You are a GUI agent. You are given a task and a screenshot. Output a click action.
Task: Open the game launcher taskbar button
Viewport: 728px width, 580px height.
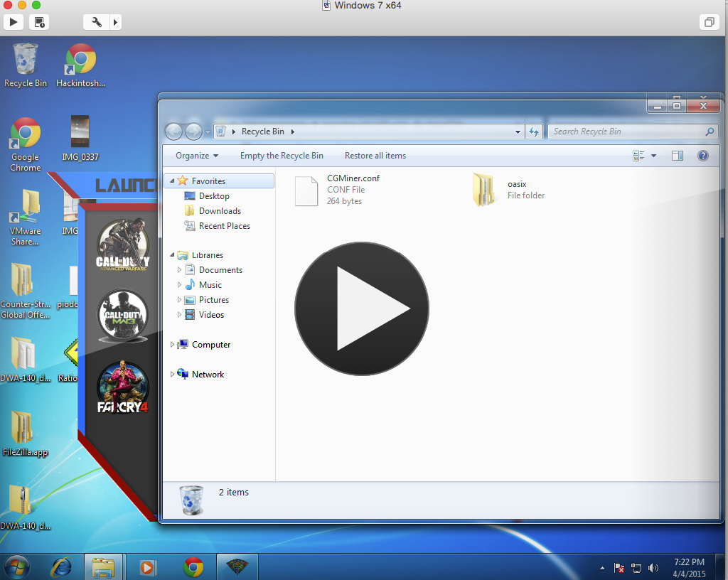237,567
